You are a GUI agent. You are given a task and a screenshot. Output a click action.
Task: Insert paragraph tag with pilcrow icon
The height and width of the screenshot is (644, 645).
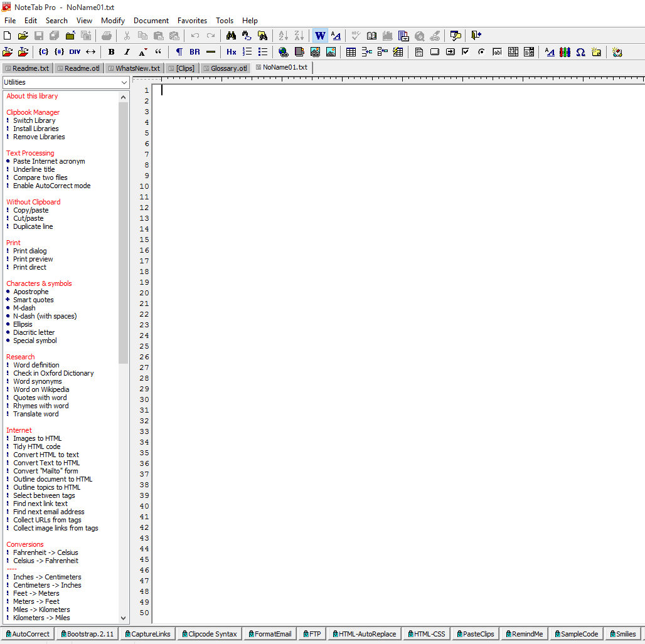[179, 52]
